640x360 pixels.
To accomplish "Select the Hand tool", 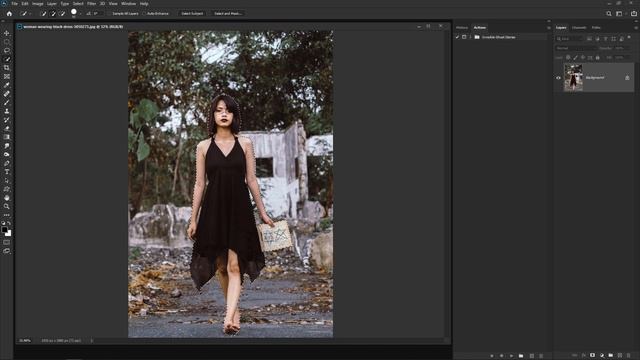I will 7,198.
